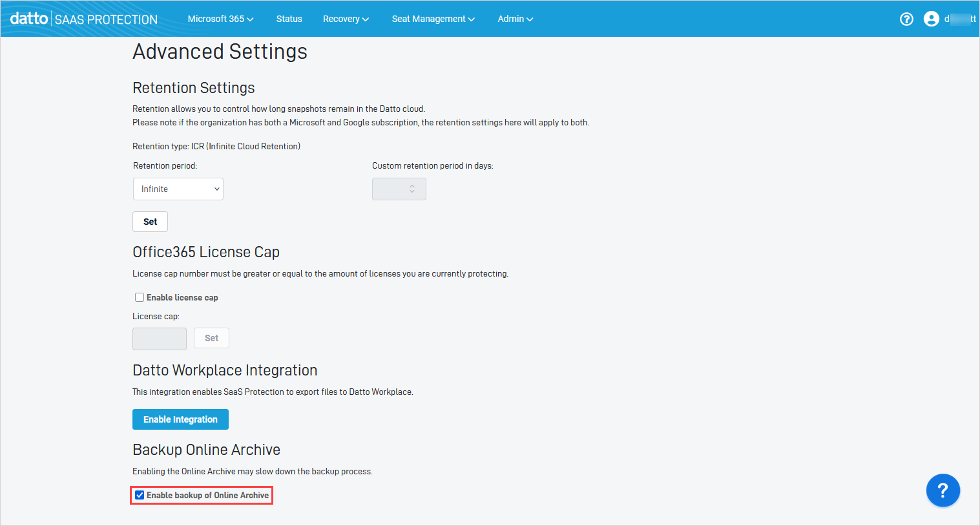Open the Seat Management menu
The image size is (980, 526).
pyautogui.click(x=433, y=19)
